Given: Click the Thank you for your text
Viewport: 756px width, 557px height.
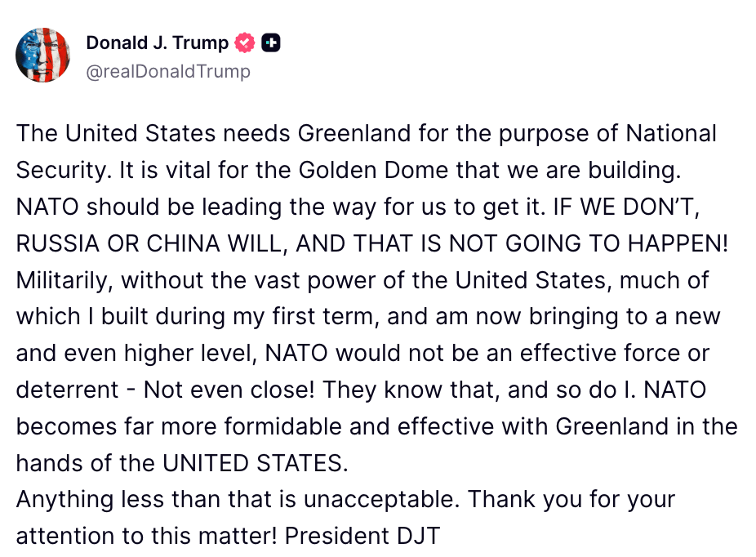Looking at the screenshot, I should 571,500.
